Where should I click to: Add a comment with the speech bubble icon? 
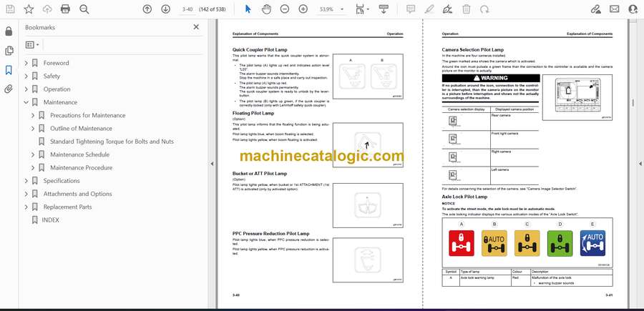411,9
